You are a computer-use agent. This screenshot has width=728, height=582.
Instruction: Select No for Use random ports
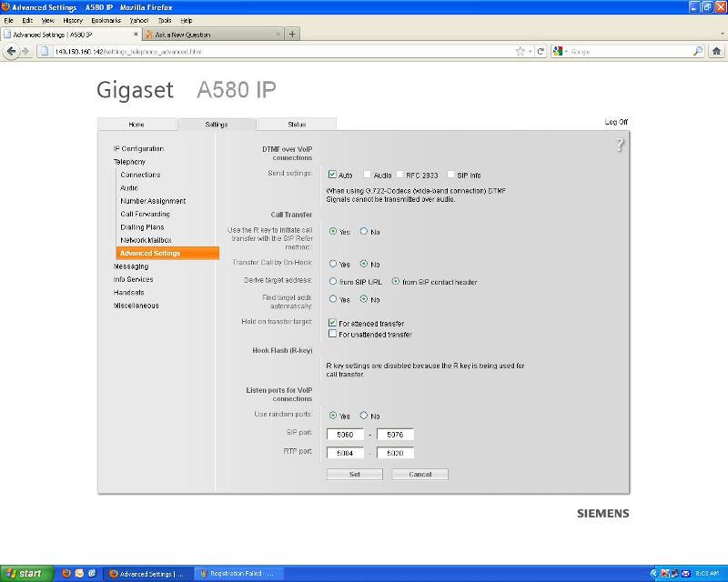click(363, 415)
